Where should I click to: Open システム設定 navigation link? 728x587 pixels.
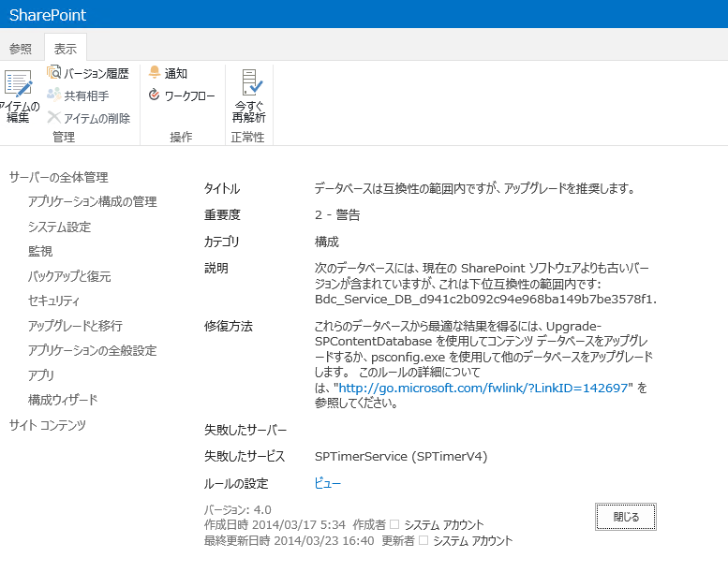pos(59,227)
